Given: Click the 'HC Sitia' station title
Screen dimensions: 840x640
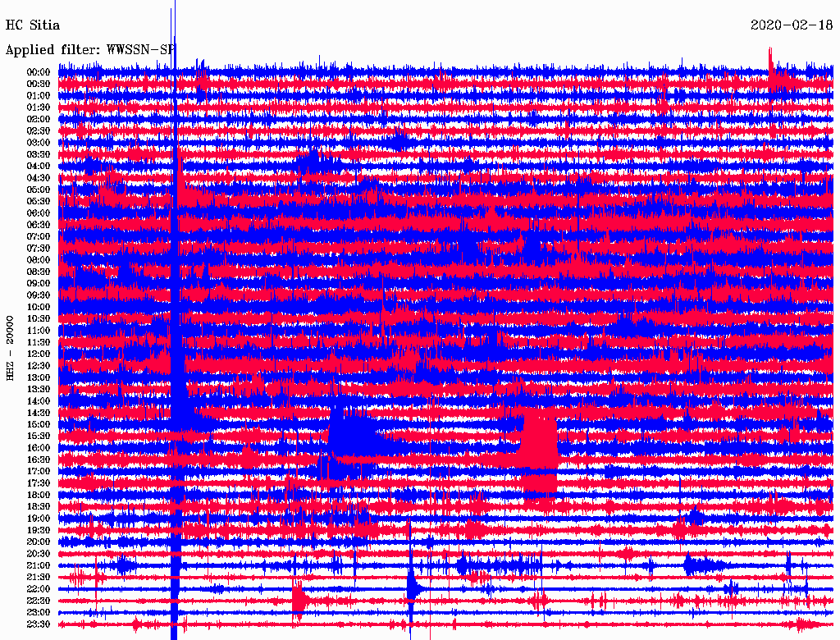Looking at the screenshot, I should 33,25.
